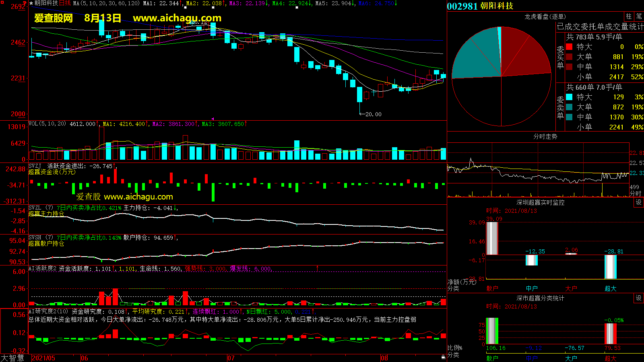Click the red 特大 buy-order color swatch

[569, 47]
